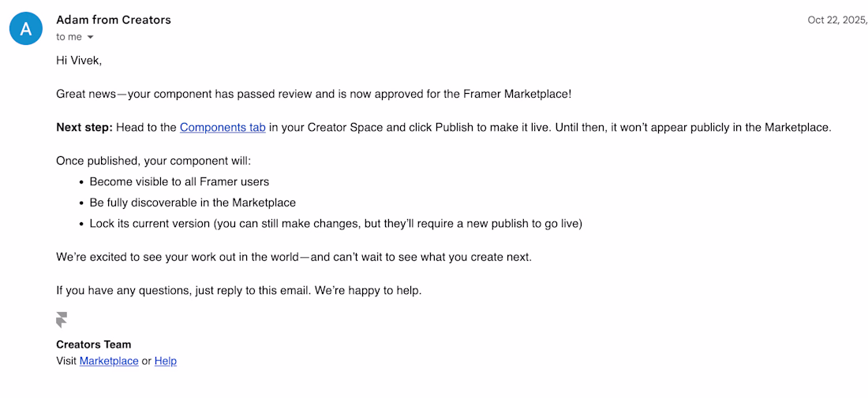Click the "Great news" approval sentence
Screen dimensions: 868x398
313,94
